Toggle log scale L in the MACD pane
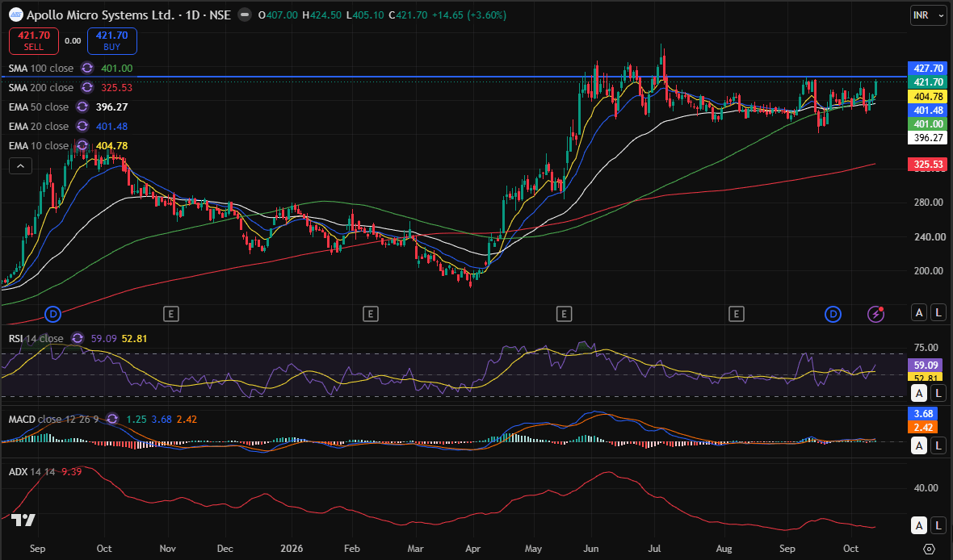 pyautogui.click(x=938, y=445)
